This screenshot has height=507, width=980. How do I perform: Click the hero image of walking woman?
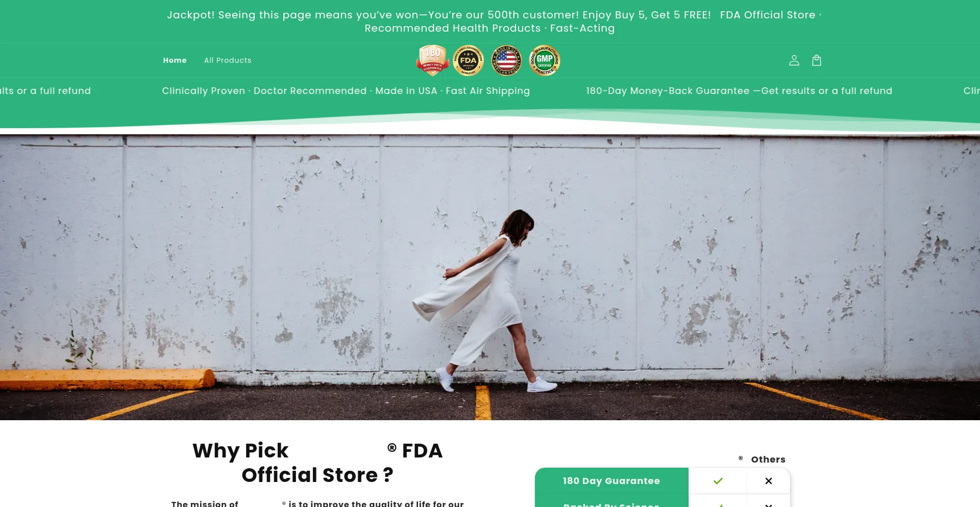point(490,277)
